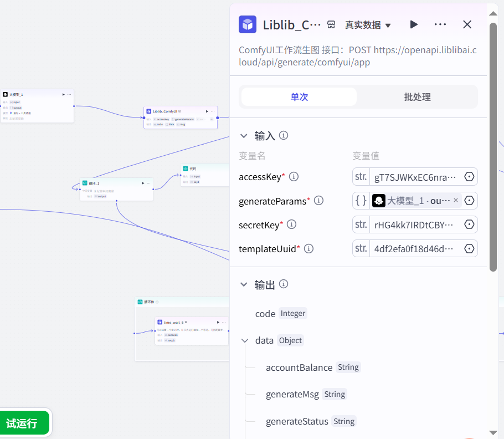Click the 大模型_1 node model icon
504x439 pixels.
pos(5,94)
